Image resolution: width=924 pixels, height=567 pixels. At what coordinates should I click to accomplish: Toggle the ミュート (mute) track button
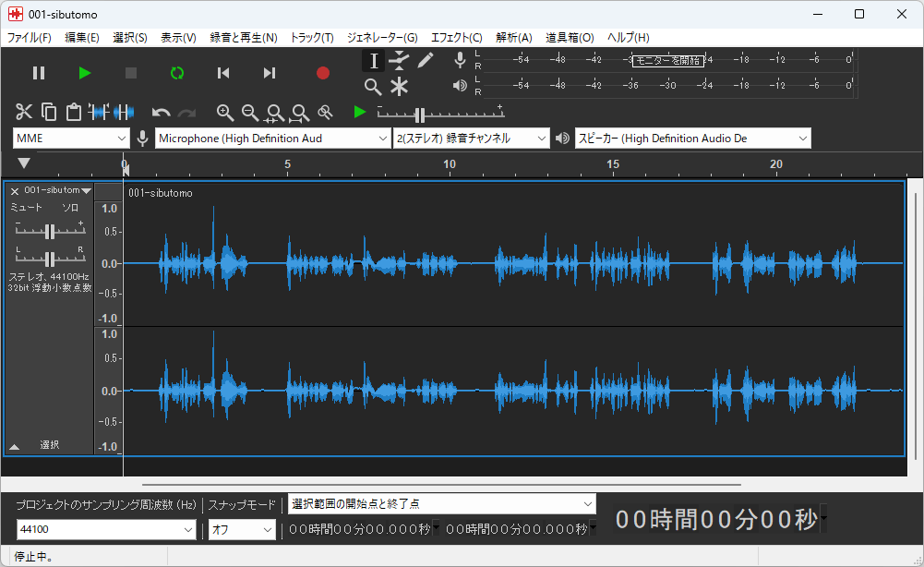27,208
